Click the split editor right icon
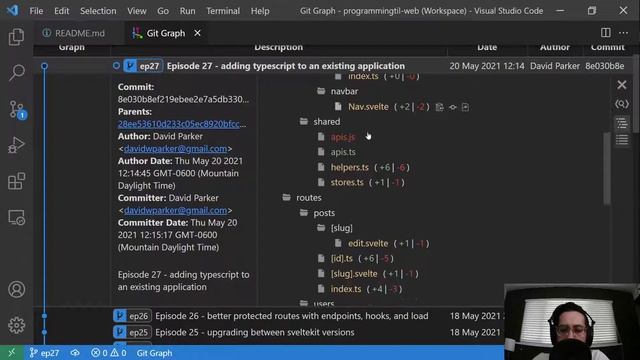Image resolution: width=640 pixels, height=360 pixels. pos(606,33)
